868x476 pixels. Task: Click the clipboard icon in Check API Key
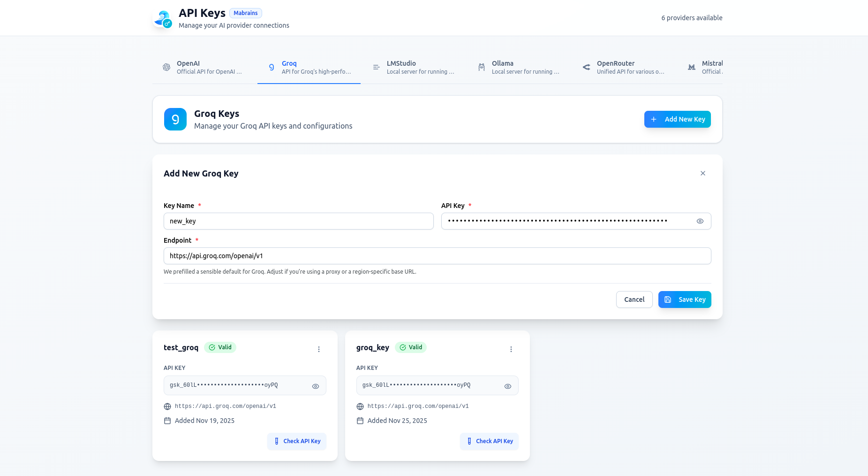[276, 441]
